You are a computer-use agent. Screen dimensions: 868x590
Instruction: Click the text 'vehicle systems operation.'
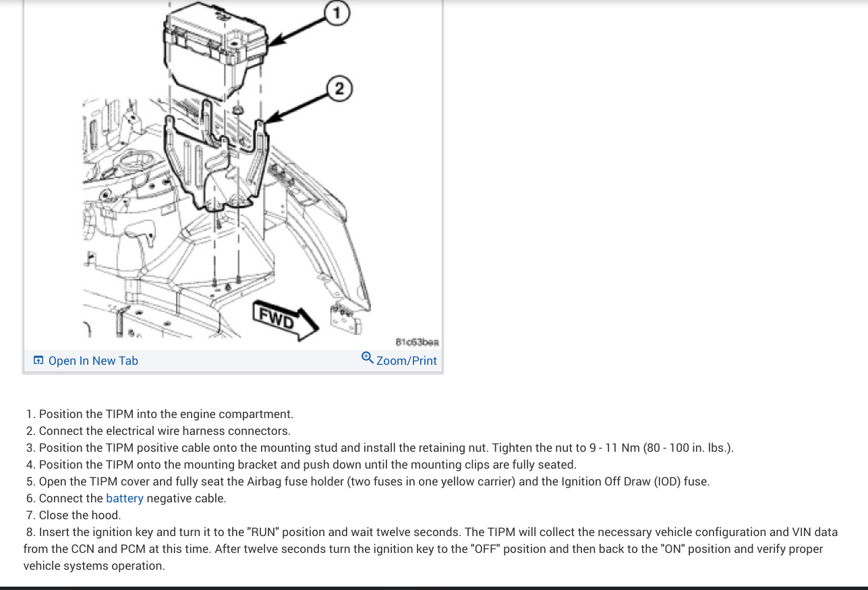[x=94, y=566]
